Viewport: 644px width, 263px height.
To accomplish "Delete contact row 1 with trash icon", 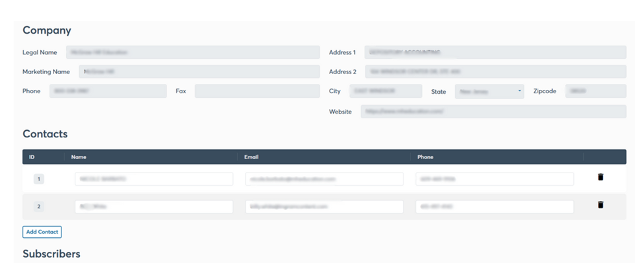I will 600,177.
